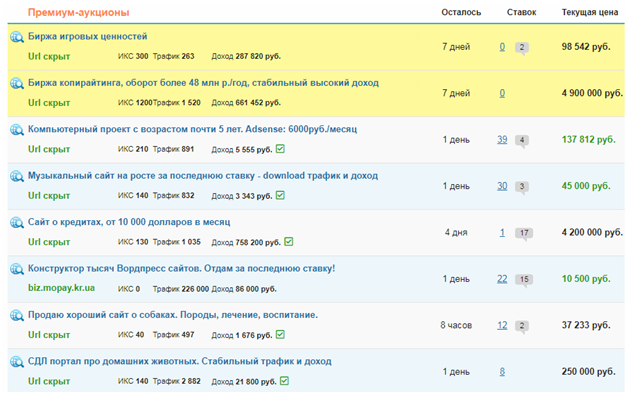628x394 pixels.
Task: Open the Сайт о кредитах listing
Action: (129, 222)
